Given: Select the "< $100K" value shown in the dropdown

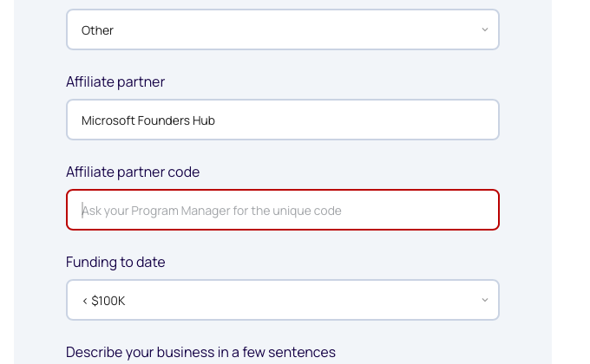Looking at the screenshot, I should (x=103, y=301).
